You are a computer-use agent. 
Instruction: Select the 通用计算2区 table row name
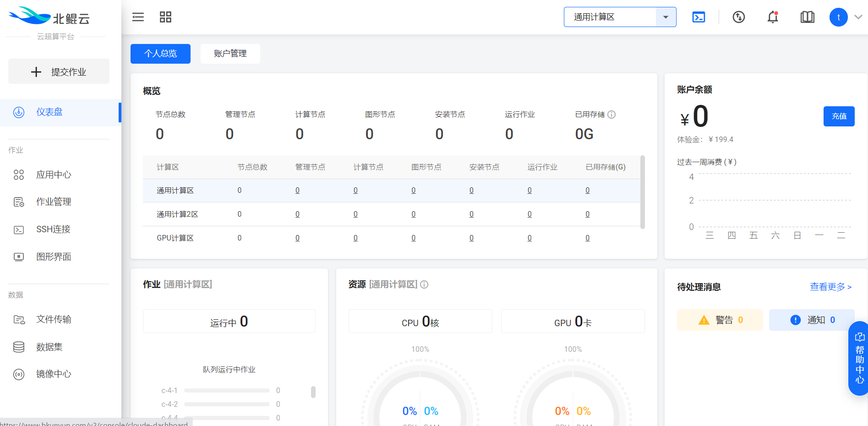[x=177, y=214]
